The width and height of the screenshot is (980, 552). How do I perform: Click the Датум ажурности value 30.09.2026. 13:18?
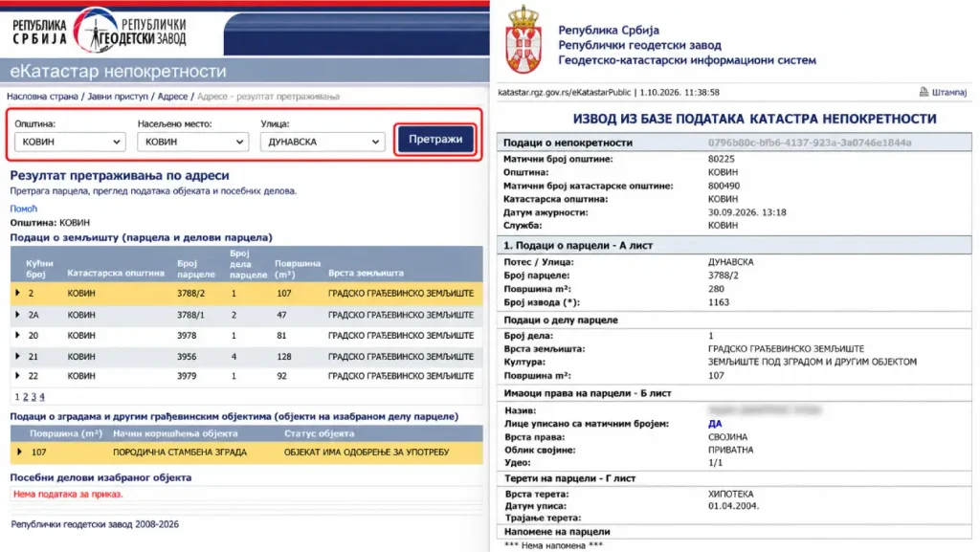746,212
